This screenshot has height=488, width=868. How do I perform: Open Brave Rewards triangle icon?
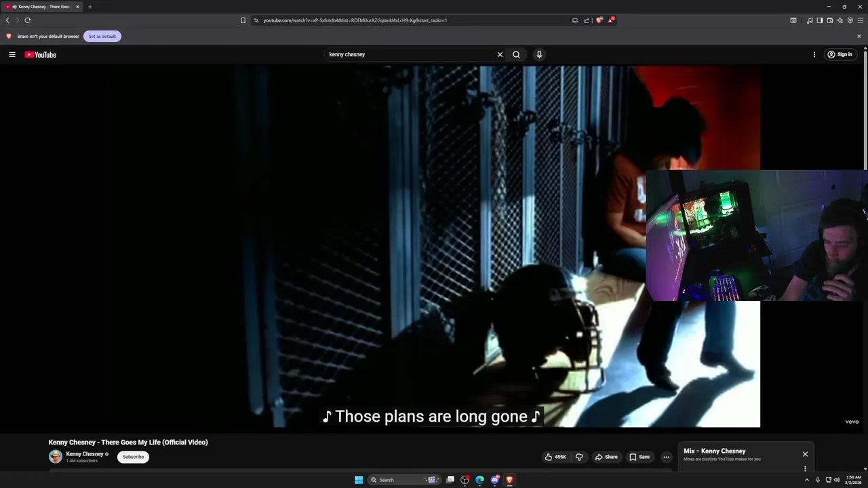point(611,20)
